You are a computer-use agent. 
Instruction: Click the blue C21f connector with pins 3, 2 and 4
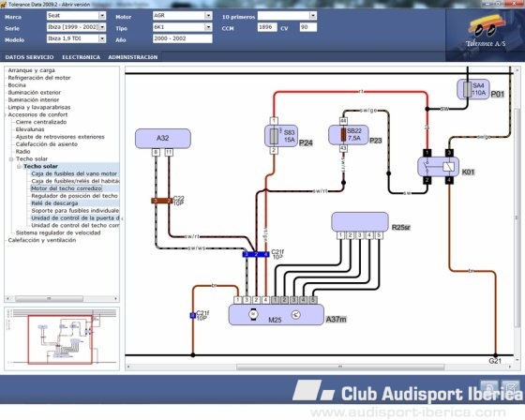click(256, 254)
